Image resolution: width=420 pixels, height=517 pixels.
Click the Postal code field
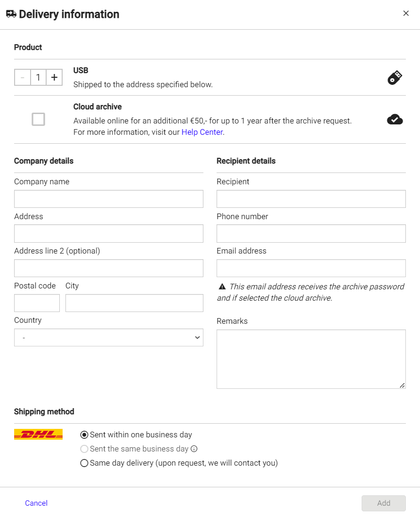click(x=37, y=303)
